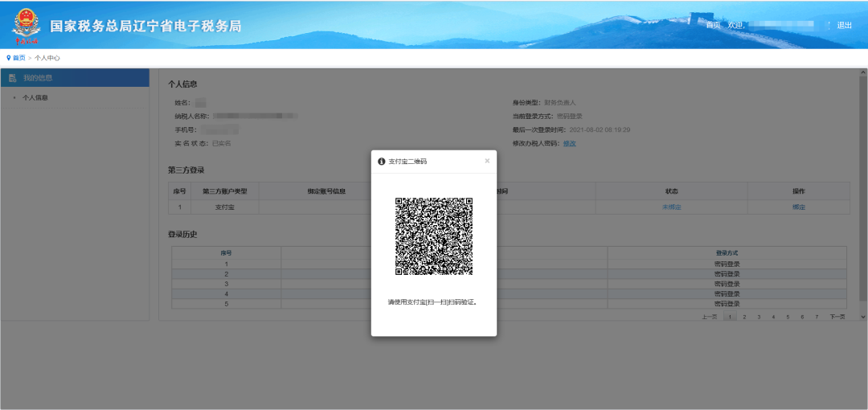Click the info icon in dialog header
This screenshot has height=410, width=868.
(x=382, y=162)
